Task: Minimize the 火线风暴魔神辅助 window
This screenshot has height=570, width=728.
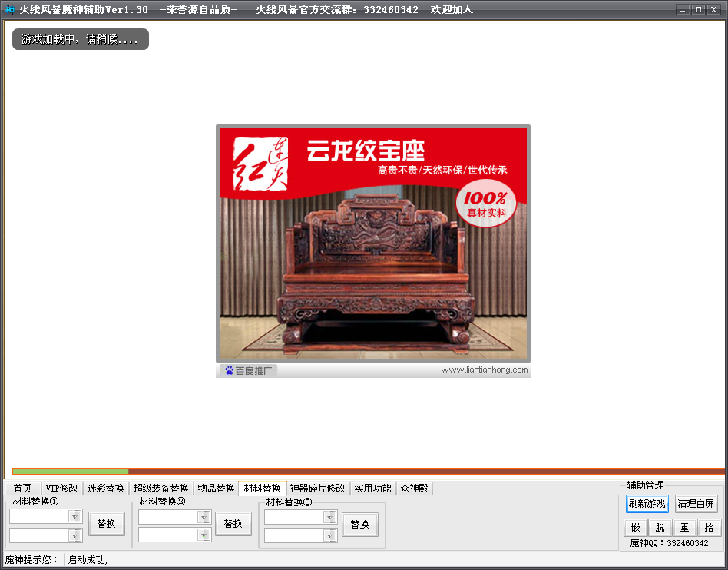Action: point(683,9)
